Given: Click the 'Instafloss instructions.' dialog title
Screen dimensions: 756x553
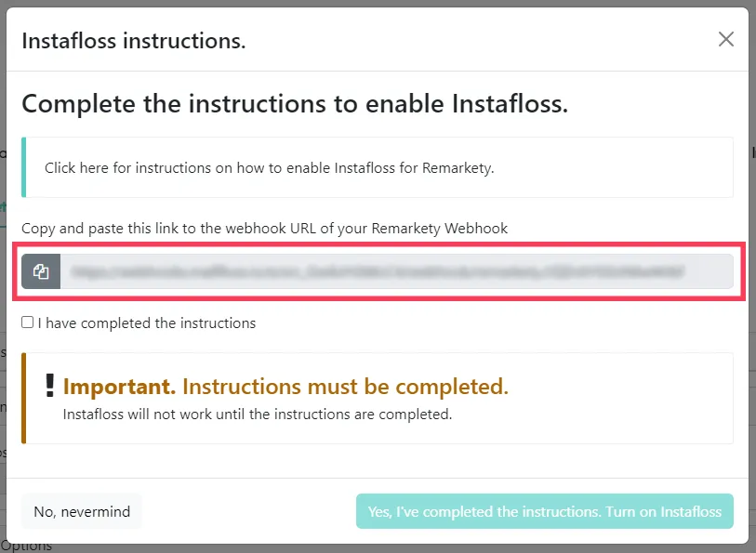Looking at the screenshot, I should pos(134,41).
